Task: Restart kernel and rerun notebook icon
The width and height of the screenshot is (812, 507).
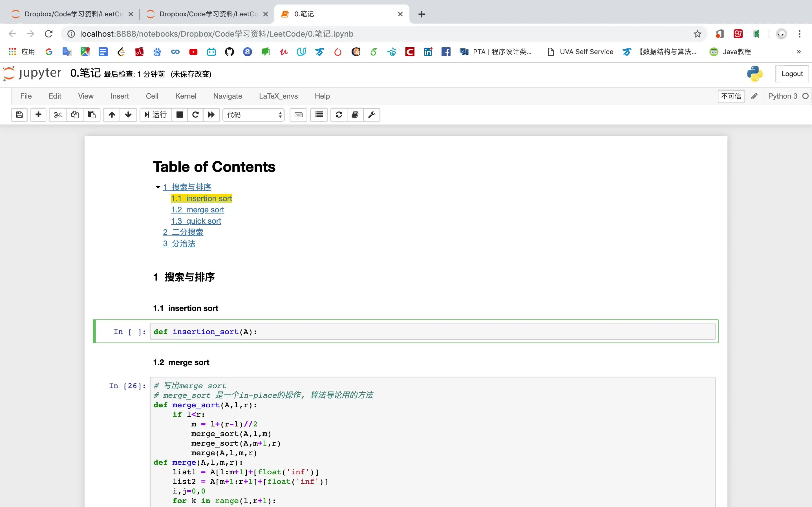Action: (211, 115)
